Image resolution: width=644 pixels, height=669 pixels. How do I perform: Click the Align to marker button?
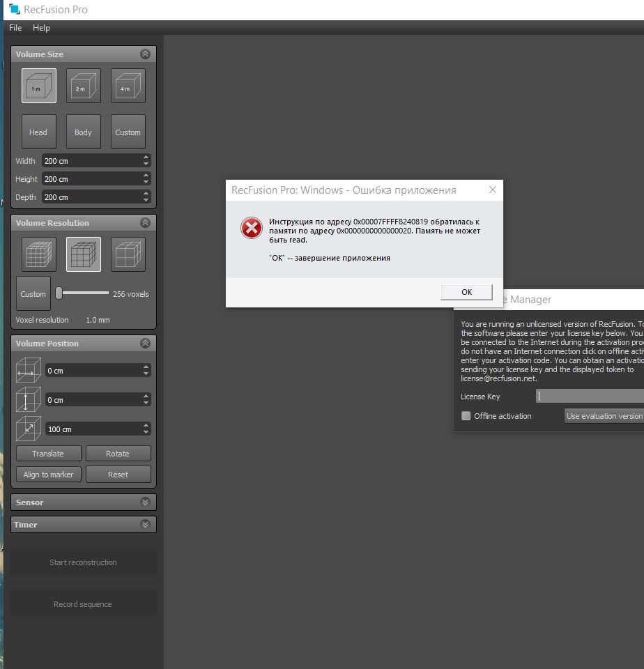[x=49, y=475]
